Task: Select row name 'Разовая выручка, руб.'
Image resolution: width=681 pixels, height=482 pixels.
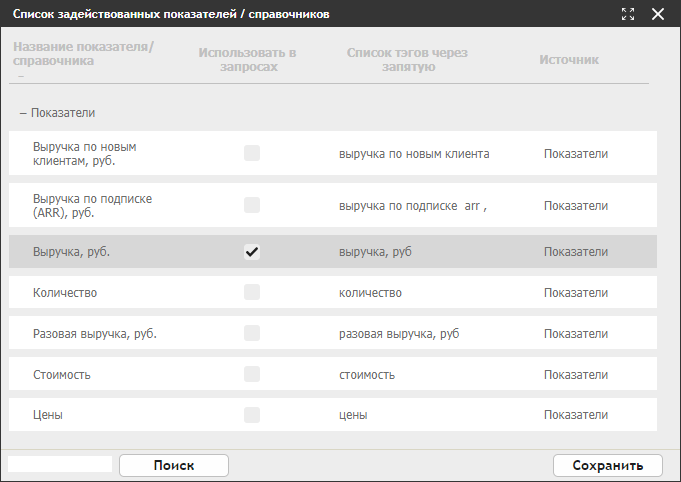Action: [x=95, y=334]
